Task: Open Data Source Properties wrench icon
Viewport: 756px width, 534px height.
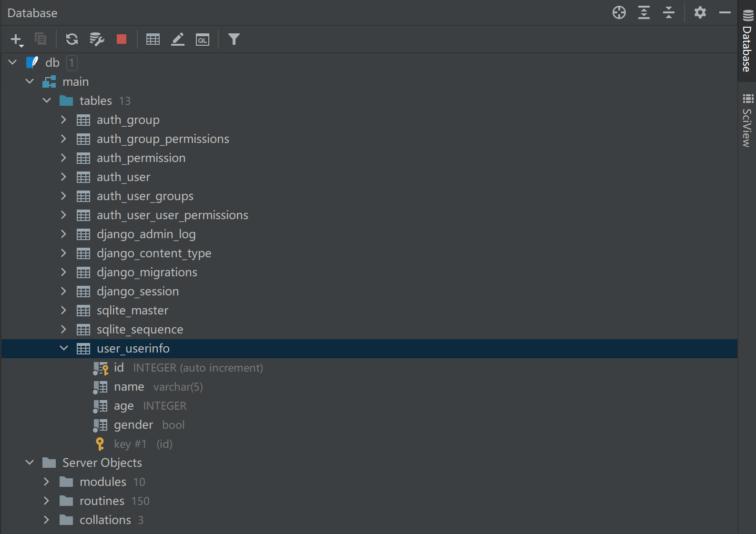Action: (x=97, y=39)
